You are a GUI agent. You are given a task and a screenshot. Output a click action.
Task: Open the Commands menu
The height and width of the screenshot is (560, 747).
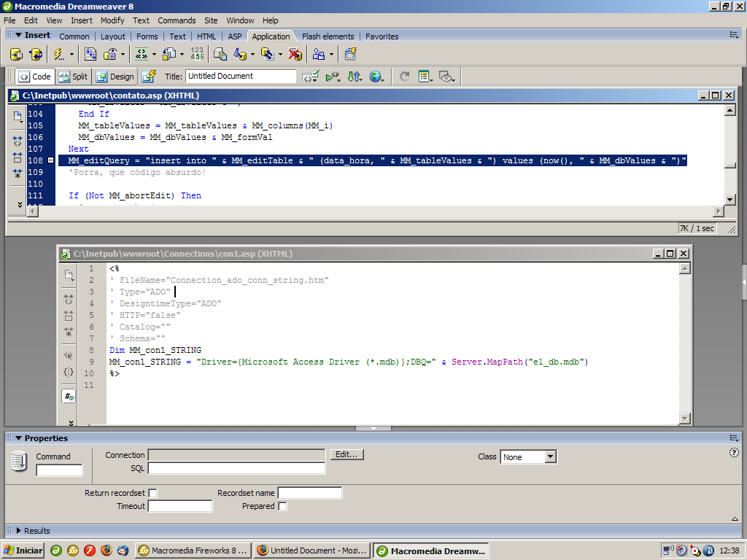click(177, 20)
